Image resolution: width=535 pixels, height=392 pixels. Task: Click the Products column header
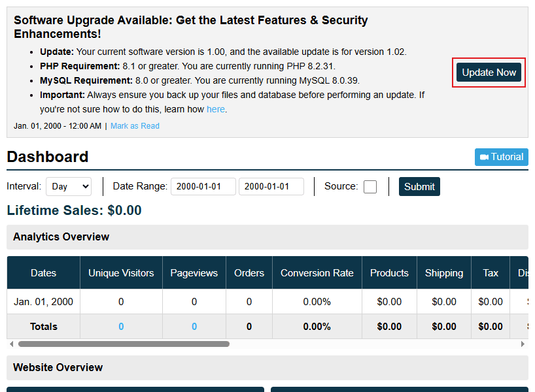tap(389, 272)
